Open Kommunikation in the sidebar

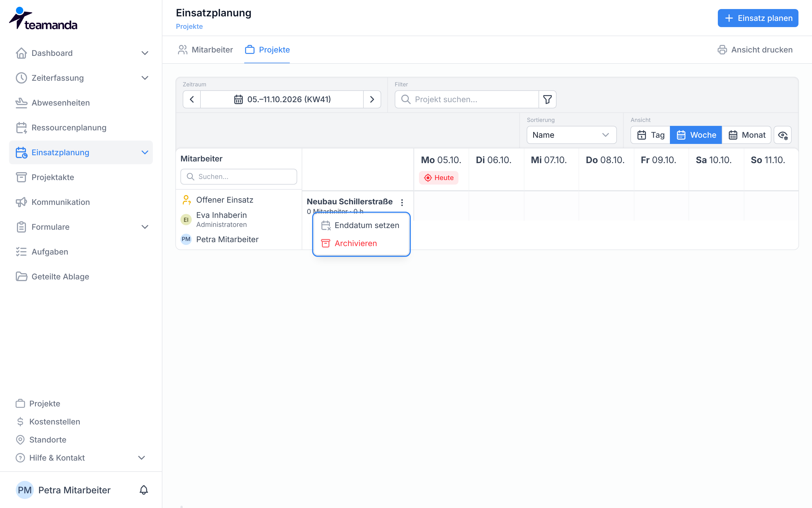[x=81, y=202]
